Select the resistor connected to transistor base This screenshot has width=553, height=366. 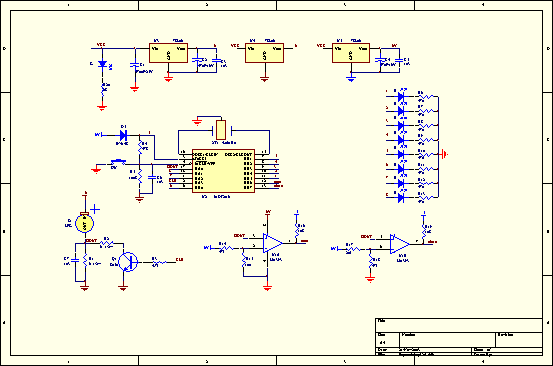point(159,262)
